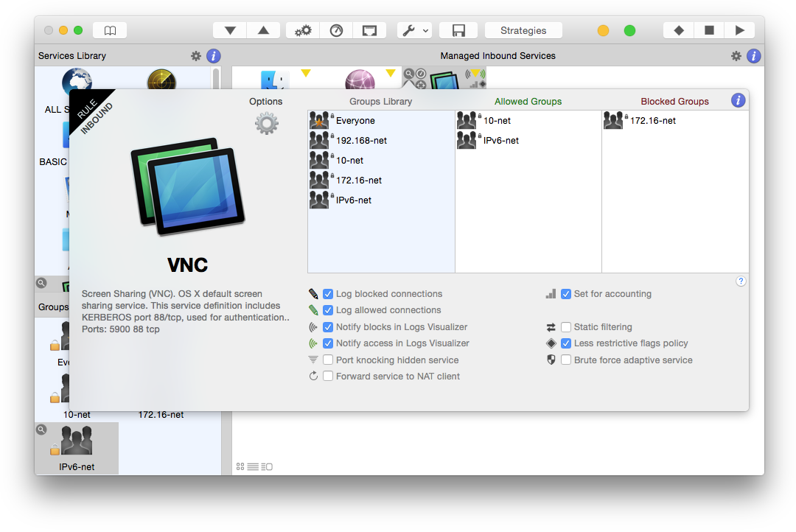Select Everyone in the Groups Library

(x=355, y=121)
